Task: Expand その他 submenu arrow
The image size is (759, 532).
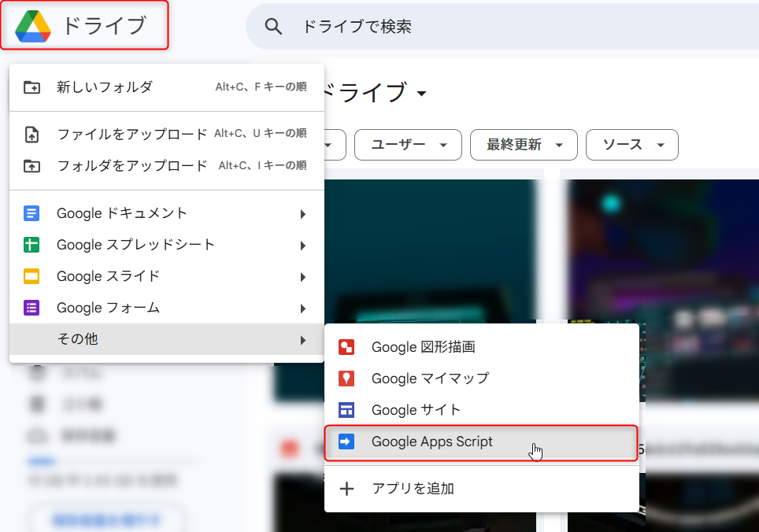Action: pos(303,340)
